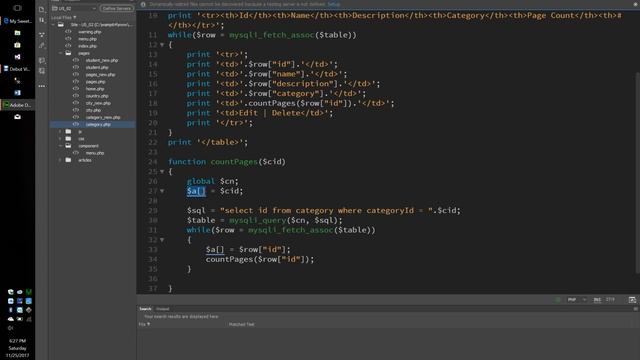Click 'function countPages($cid)' on line 24
Image resolution: width=640 pixels, height=360 pixels.
tap(227, 162)
